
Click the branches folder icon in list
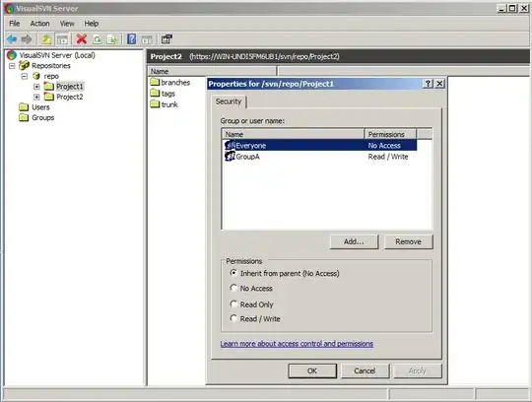tap(155, 82)
